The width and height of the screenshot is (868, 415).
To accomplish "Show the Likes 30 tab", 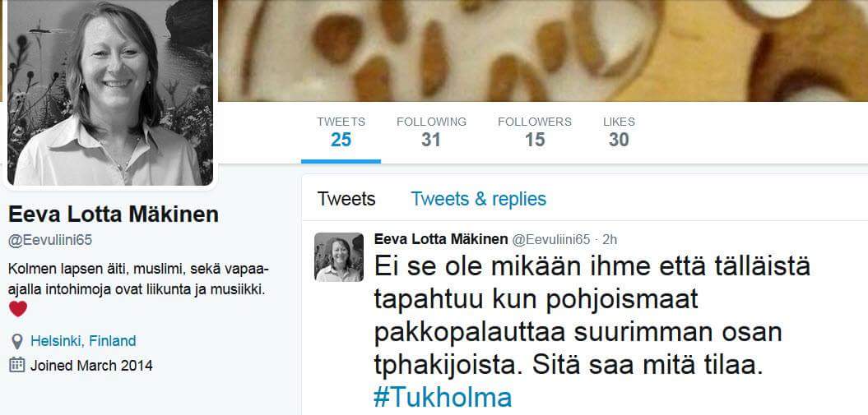I will (x=619, y=132).
